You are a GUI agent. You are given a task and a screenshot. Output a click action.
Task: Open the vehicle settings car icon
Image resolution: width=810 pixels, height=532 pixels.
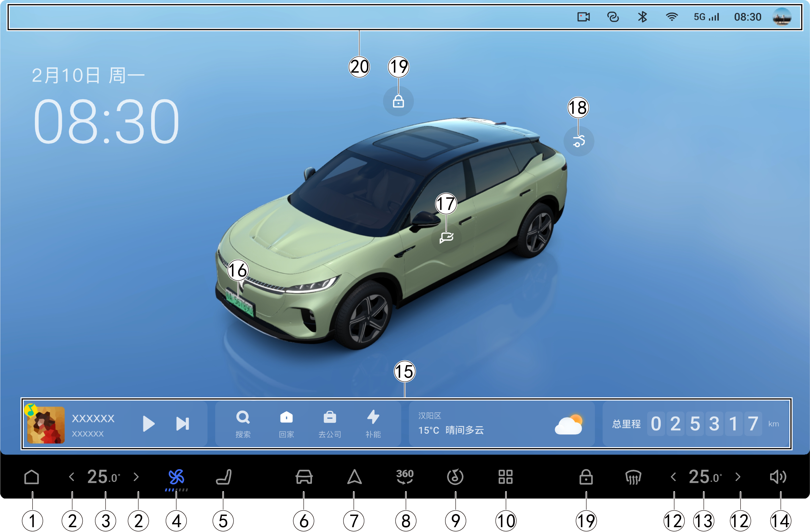(304, 477)
